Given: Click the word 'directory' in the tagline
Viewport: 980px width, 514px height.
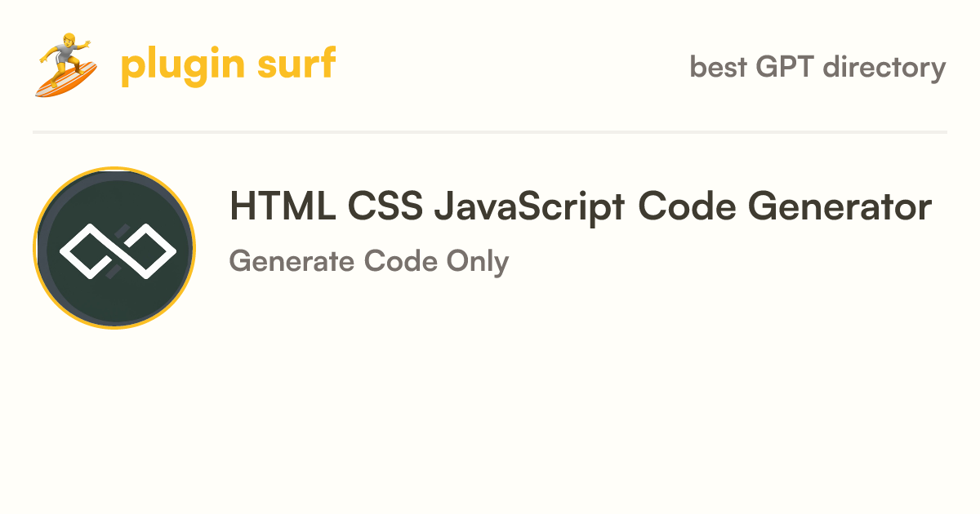Looking at the screenshot, I should click(884, 67).
